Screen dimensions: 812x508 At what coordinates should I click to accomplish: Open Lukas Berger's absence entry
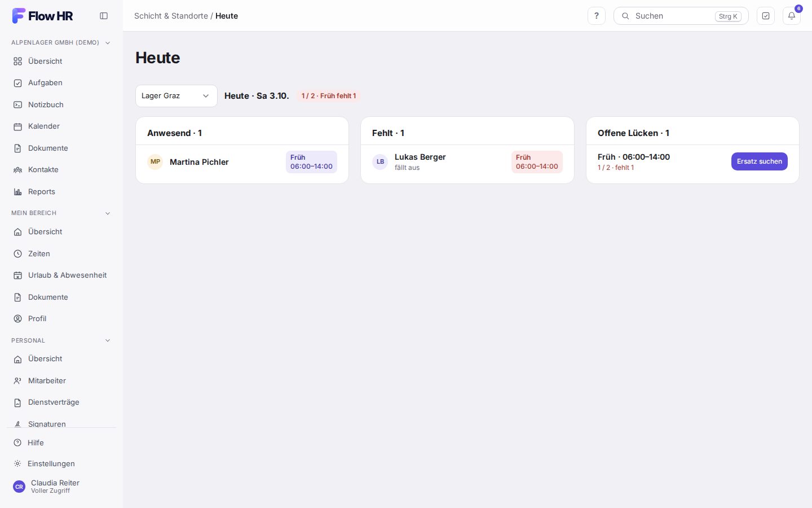tap(467, 162)
